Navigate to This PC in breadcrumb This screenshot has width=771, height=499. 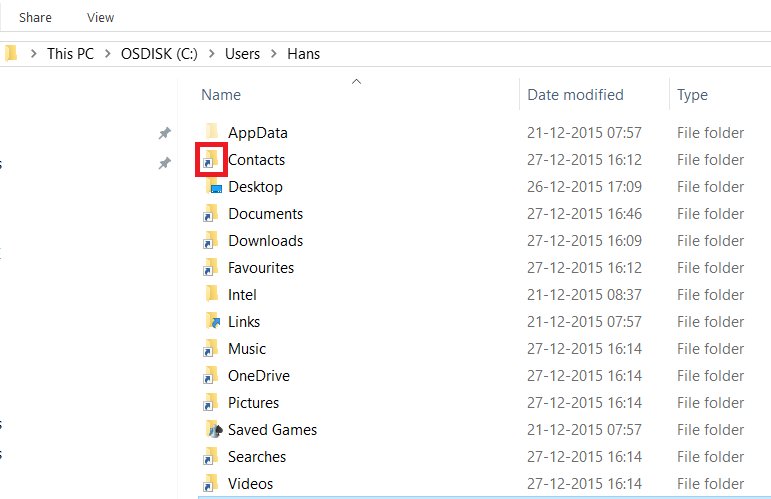coord(70,54)
